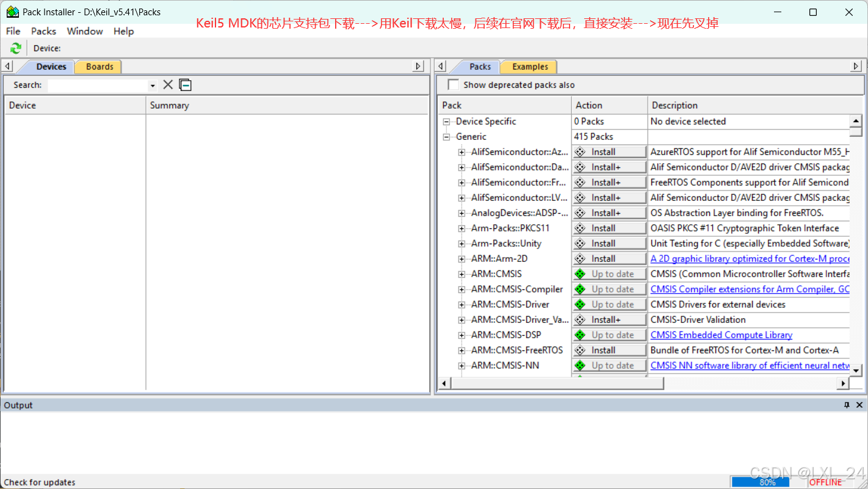The width and height of the screenshot is (868, 489).
Task: Click Install+ for AlifSemiconductor::Da pack
Action: (609, 167)
